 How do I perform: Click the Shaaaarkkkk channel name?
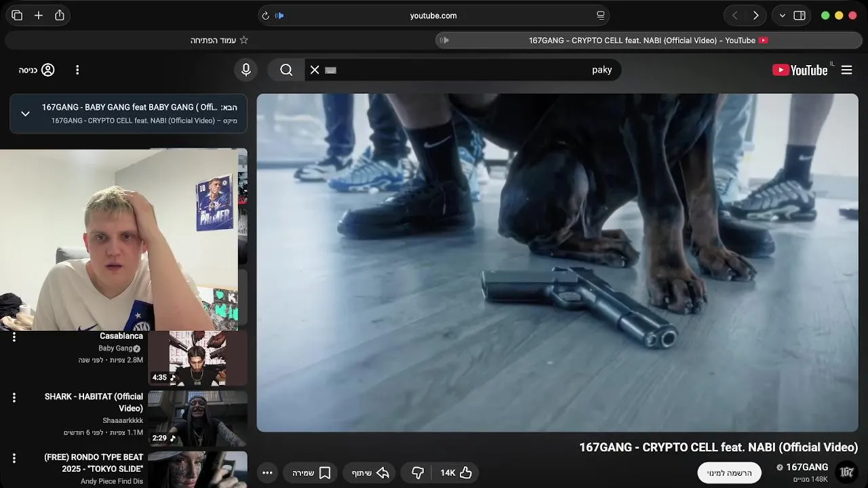[123, 420]
